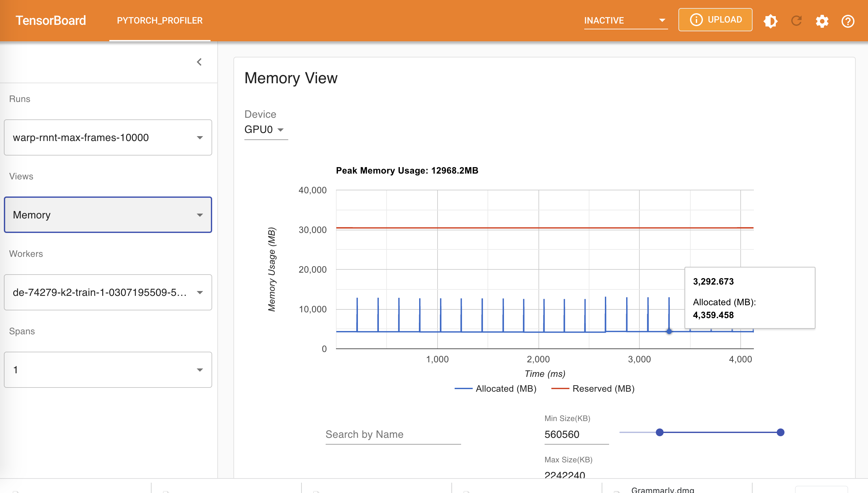Screen dimensions: 868x493
Task: Click the TensorBoard logo title
Action: click(x=51, y=21)
